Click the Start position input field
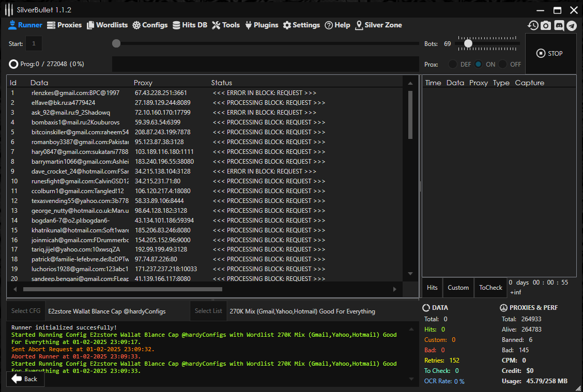 click(x=34, y=44)
